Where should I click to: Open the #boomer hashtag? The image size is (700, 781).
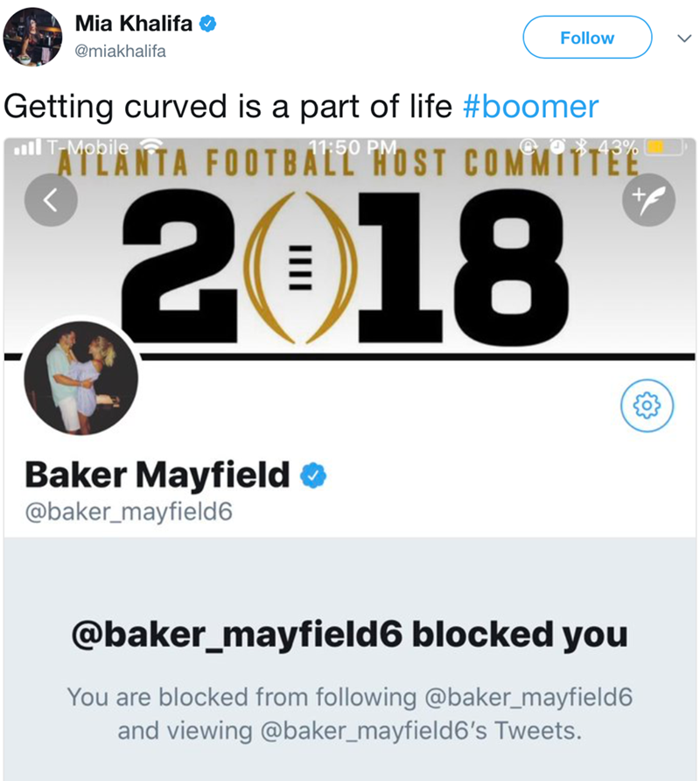[x=529, y=107]
